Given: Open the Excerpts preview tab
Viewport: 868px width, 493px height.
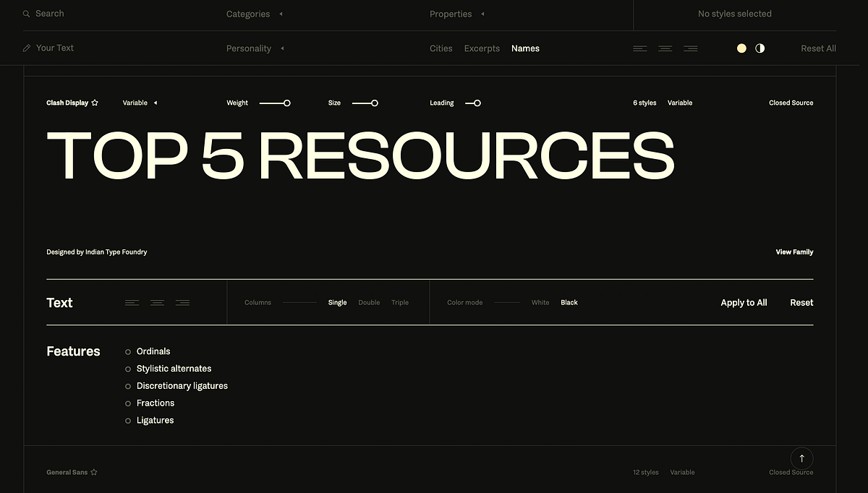Looking at the screenshot, I should pos(482,48).
